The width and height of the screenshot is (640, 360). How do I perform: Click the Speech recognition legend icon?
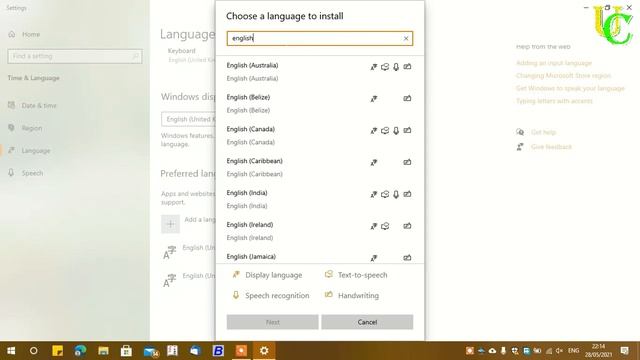236,295
